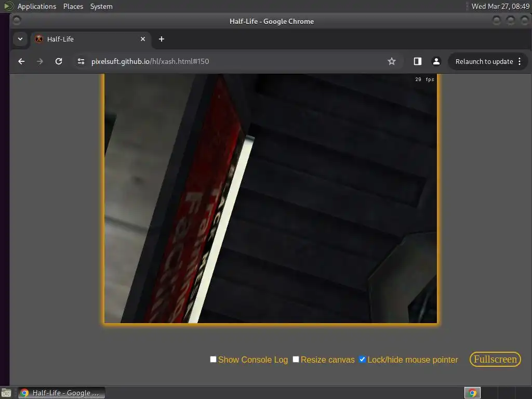Click the forward navigation arrow

pos(39,61)
